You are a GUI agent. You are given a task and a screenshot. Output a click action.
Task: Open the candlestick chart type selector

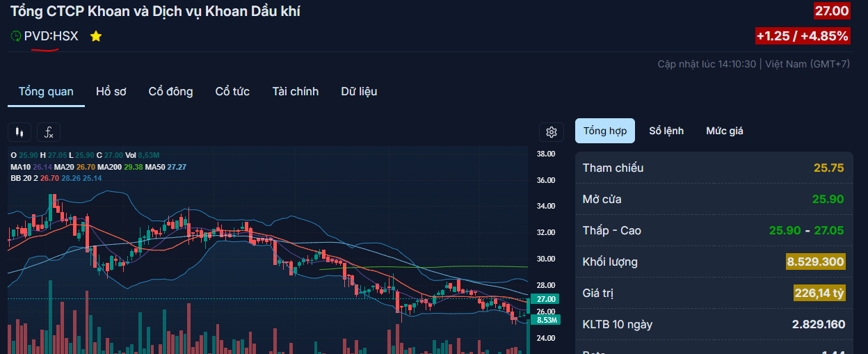click(19, 132)
